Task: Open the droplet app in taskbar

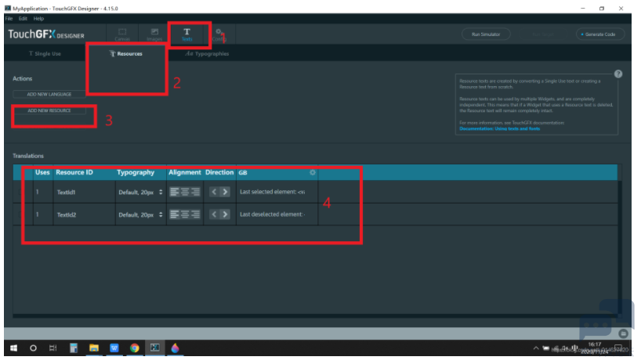Action: pos(175,348)
